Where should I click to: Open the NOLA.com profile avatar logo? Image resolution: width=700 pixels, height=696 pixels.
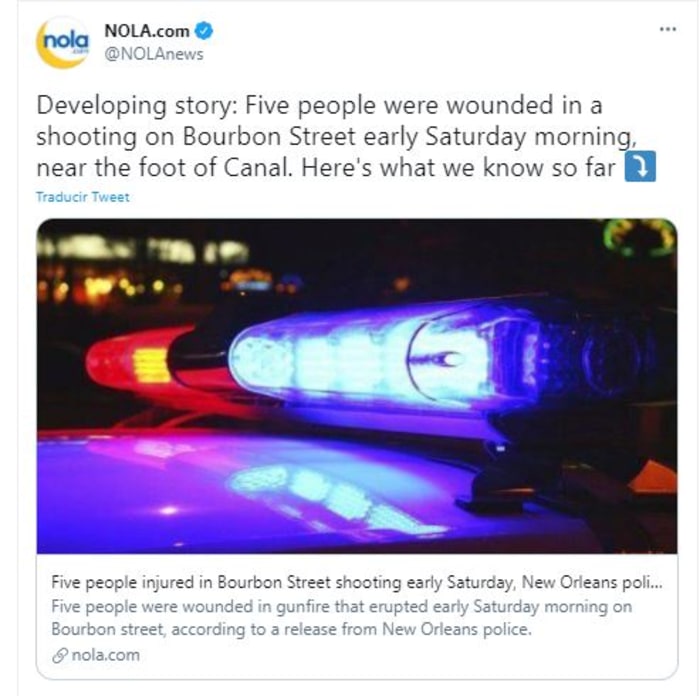(x=62, y=42)
